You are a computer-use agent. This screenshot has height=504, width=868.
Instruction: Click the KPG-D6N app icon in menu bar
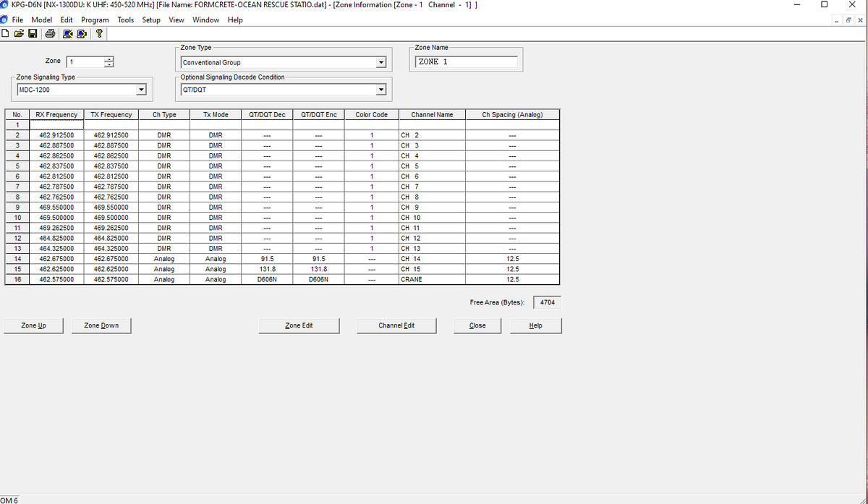click(x=5, y=20)
